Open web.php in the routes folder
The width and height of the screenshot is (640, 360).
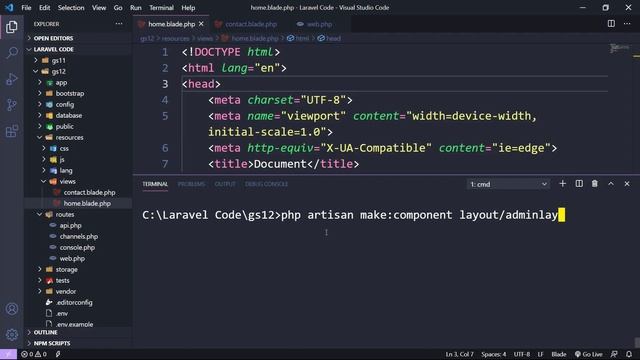click(x=78, y=258)
